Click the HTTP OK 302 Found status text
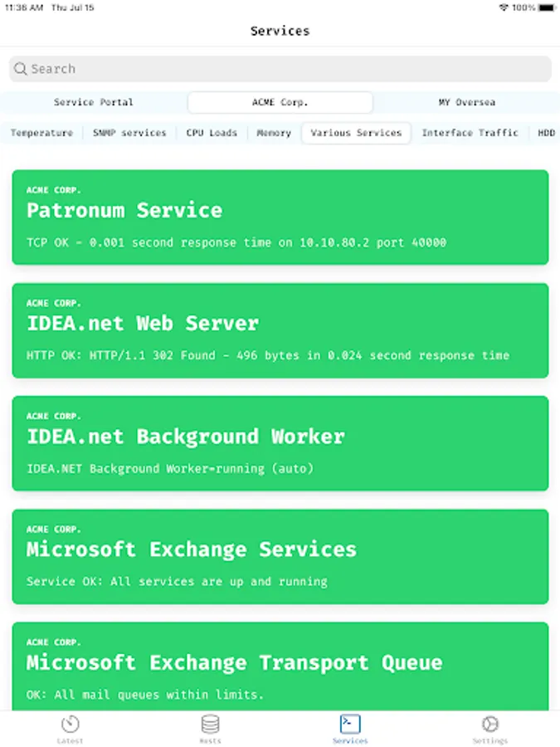560x747 pixels. click(268, 355)
